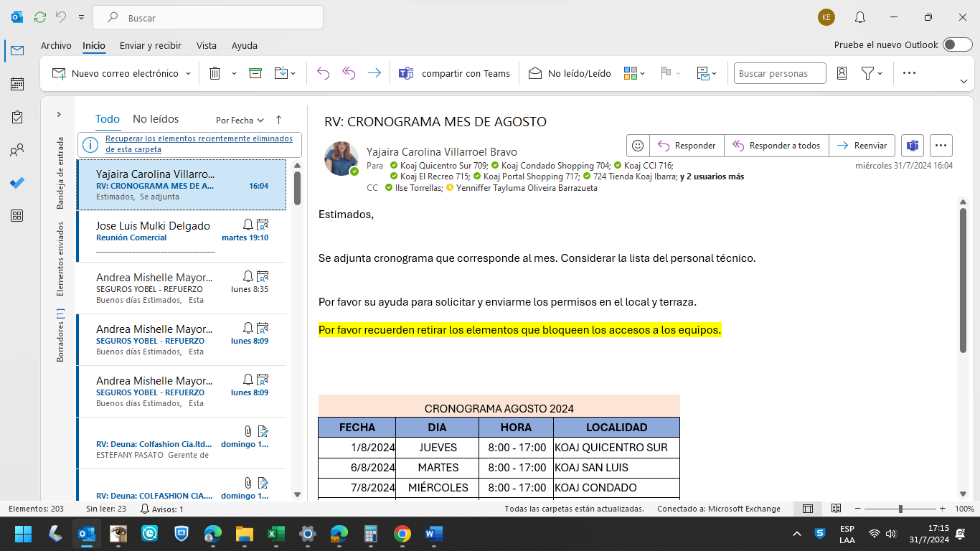The height and width of the screenshot is (551, 980).
Task: Click 'compartir con Teams' button
Action: (454, 73)
